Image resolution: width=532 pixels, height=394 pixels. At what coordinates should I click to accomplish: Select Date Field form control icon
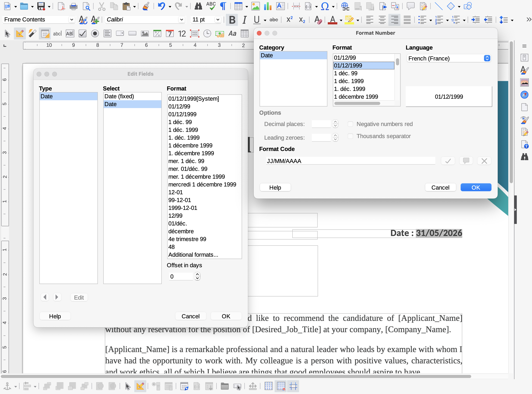[x=170, y=34]
